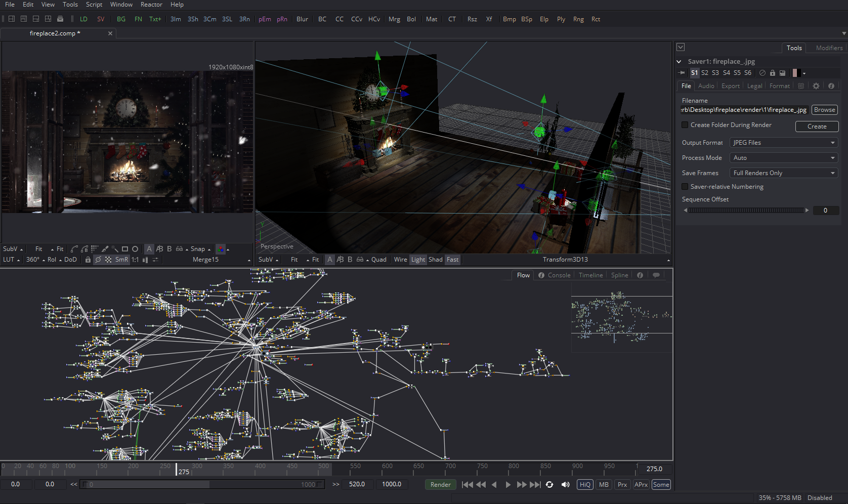Open the Reactor menu
848x504 pixels.
(x=151, y=5)
